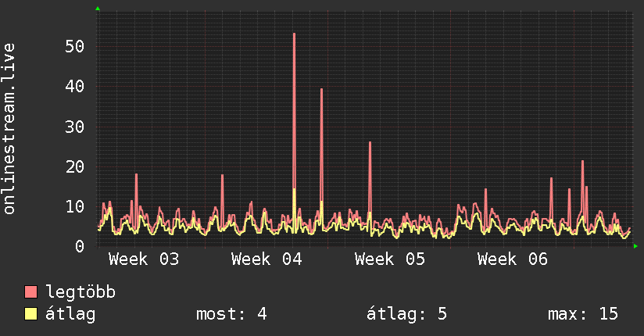This screenshot has width=644, height=336.
Task: Click the 'átlag: 5' average value
Action: (406, 314)
